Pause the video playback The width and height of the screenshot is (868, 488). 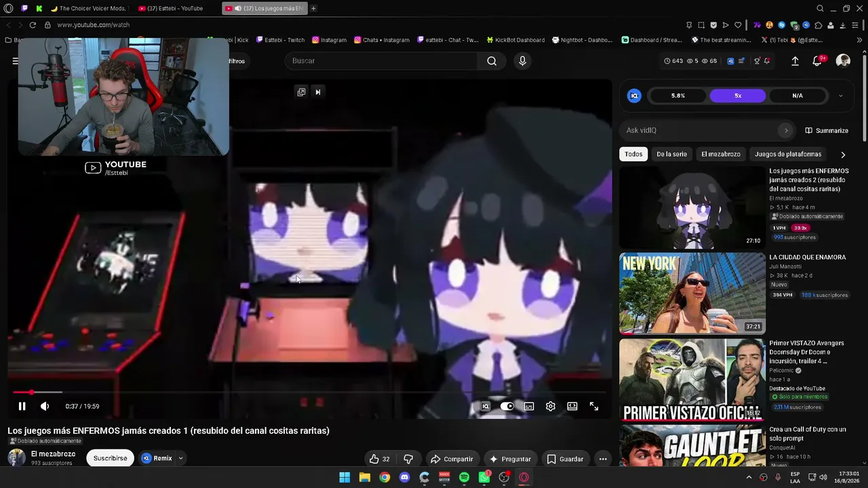[22, 406]
